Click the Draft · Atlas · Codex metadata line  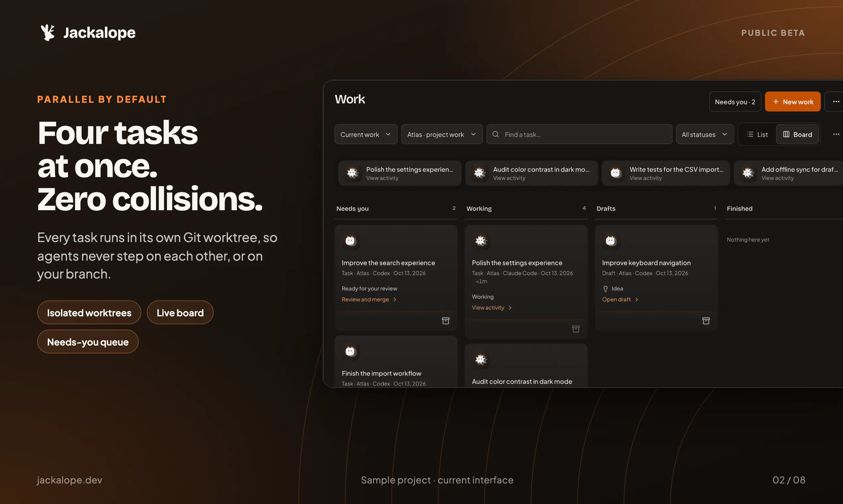coord(645,273)
